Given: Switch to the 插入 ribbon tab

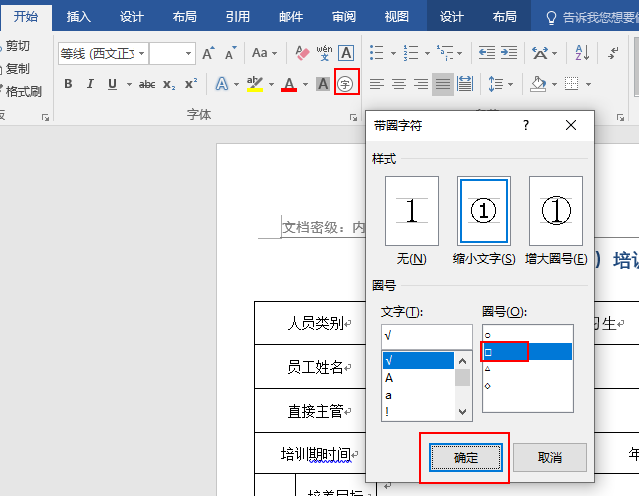Looking at the screenshot, I should tap(78, 16).
